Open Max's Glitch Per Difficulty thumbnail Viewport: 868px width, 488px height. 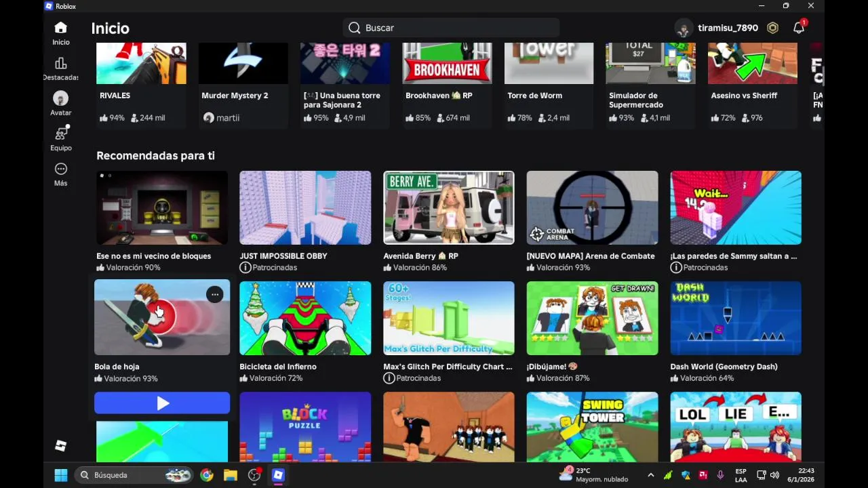(x=449, y=318)
